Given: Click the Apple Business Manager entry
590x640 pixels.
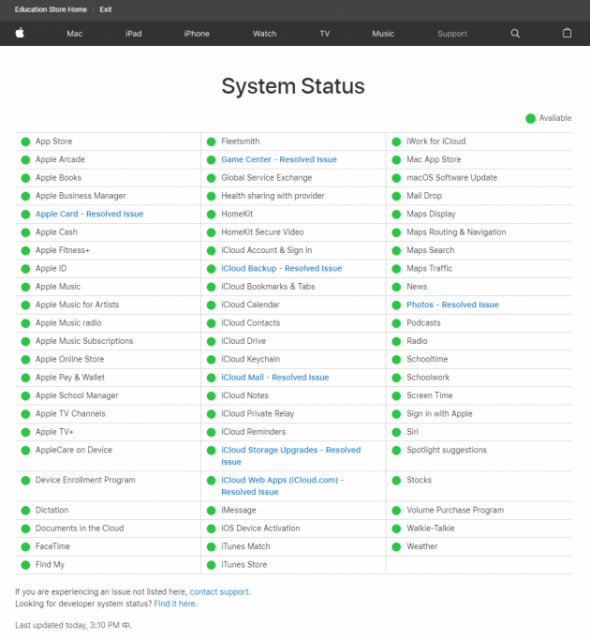Looking at the screenshot, I should pyautogui.click(x=80, y=196).
